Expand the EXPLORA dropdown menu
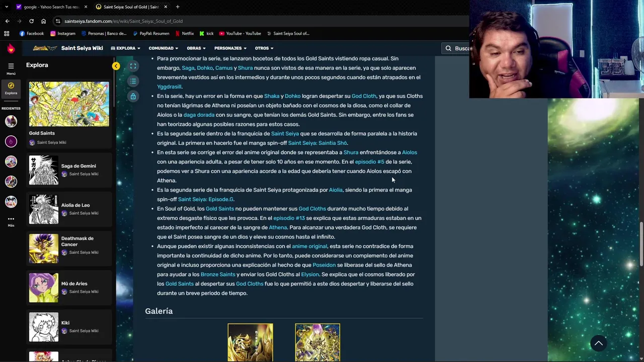Viewport: 644px width, 362px height. pos(125,48)
